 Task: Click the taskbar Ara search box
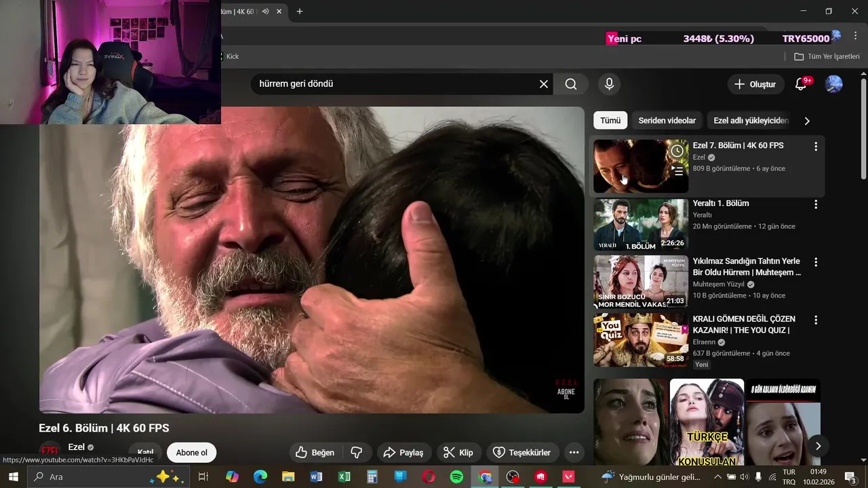[108, 477]
